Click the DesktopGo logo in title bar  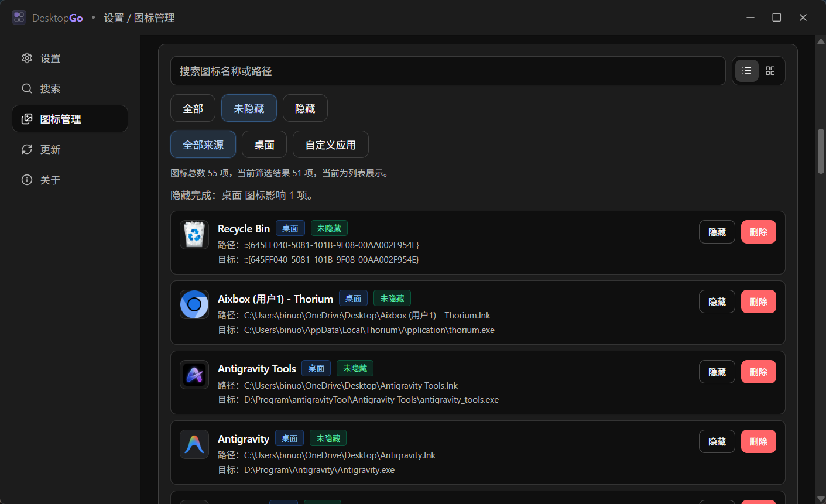pyautogui.click(x=19, y=18)
